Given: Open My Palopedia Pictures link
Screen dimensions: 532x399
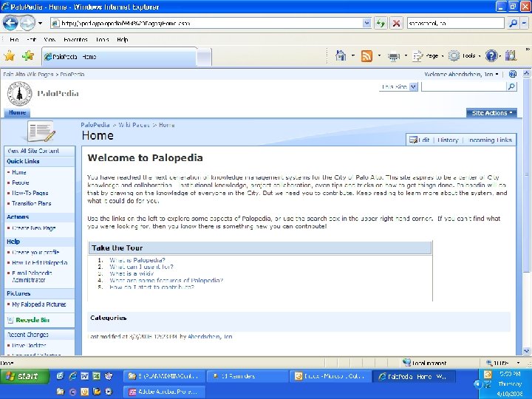Looking at the screenshot, I should [x=38, y=304].
